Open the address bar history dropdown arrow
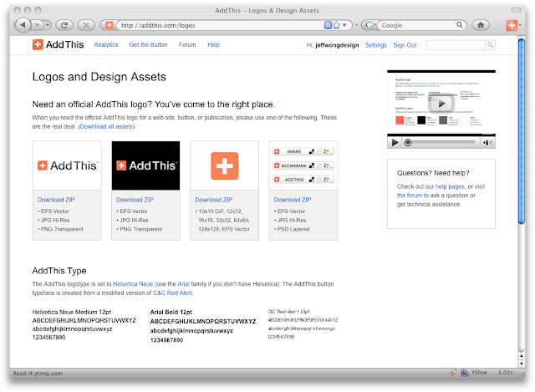 (344, 25)
